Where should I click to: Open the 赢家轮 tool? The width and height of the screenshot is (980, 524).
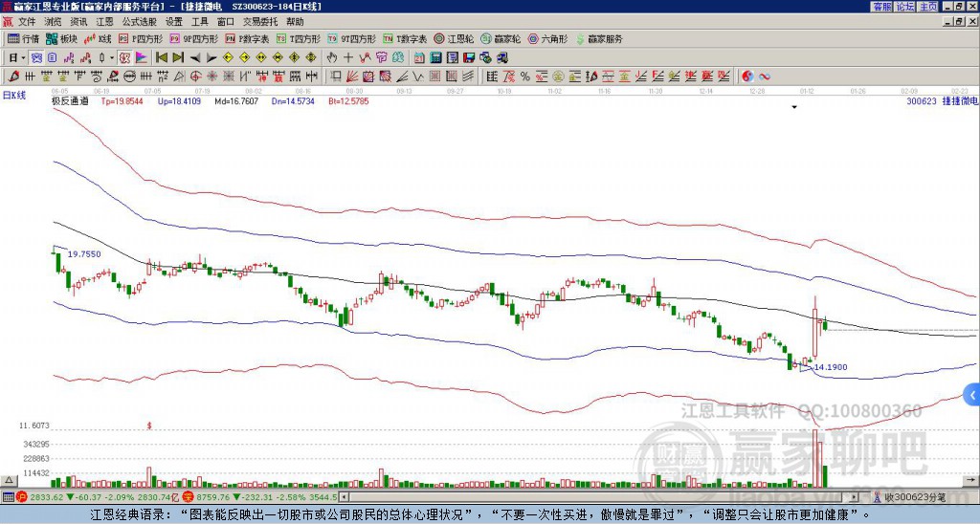pos(501,38)
